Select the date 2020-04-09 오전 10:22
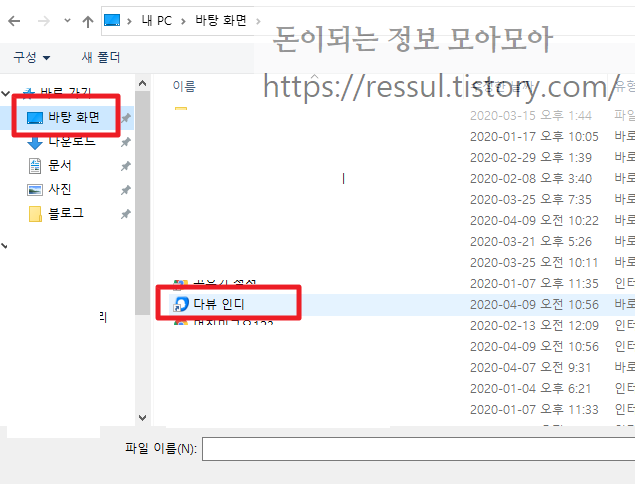Viewport: 635px width, 484px height. click(534, 221)
